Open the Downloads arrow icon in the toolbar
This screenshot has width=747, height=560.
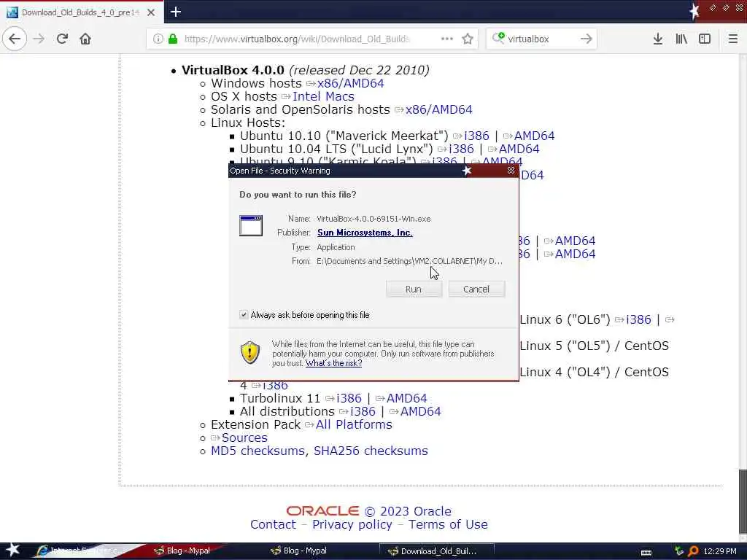coord(658,39)
